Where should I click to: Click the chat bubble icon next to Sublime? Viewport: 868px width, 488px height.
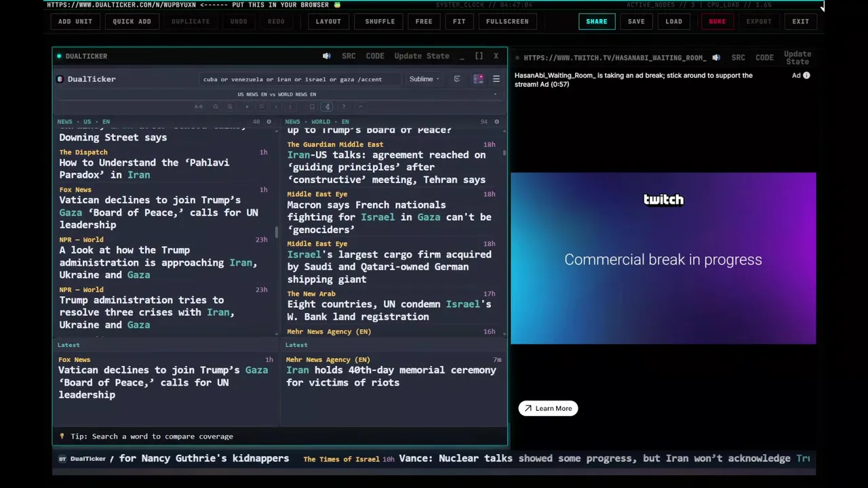(457, 79)
